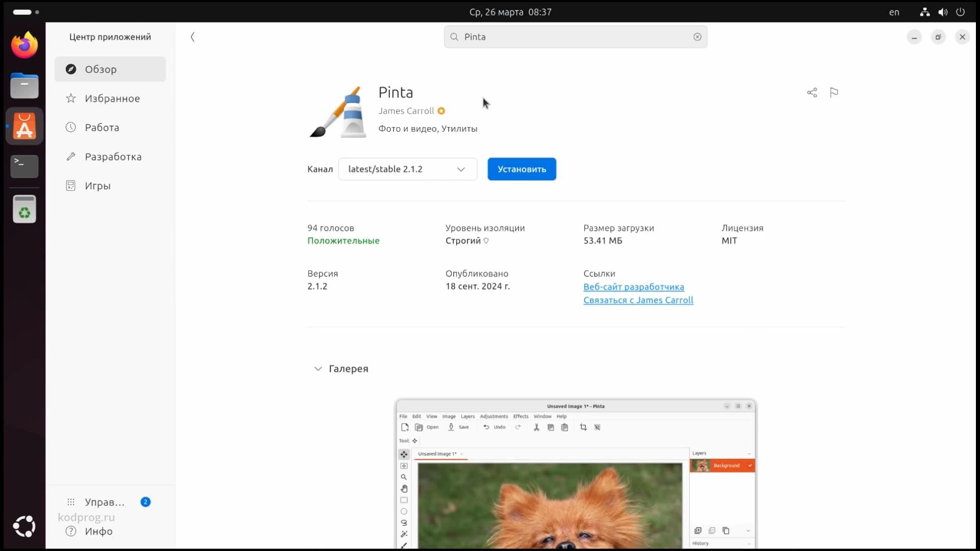Open the network status icon
980x551 pixels.
coord(925,12)
